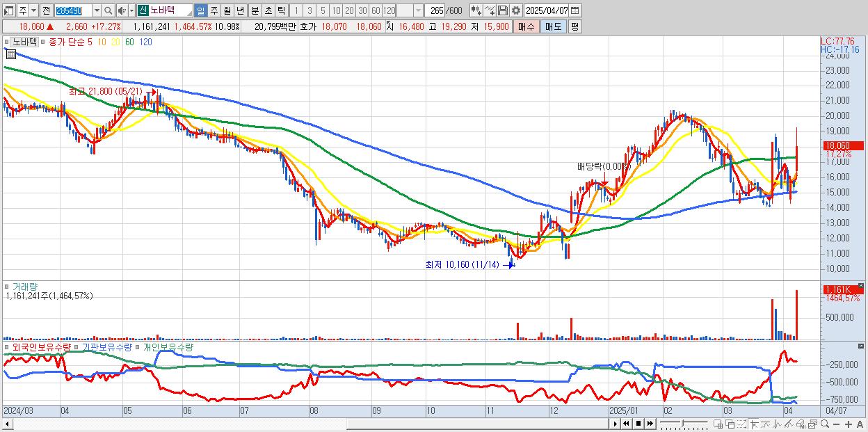
Task: Click the add line indicator icon
Action: [x=490, y=10]
